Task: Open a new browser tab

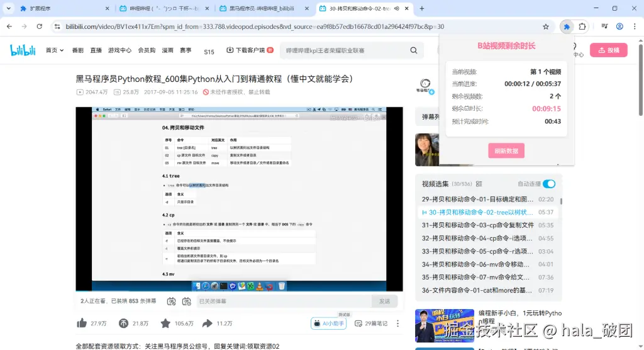Action: [422, 8]
